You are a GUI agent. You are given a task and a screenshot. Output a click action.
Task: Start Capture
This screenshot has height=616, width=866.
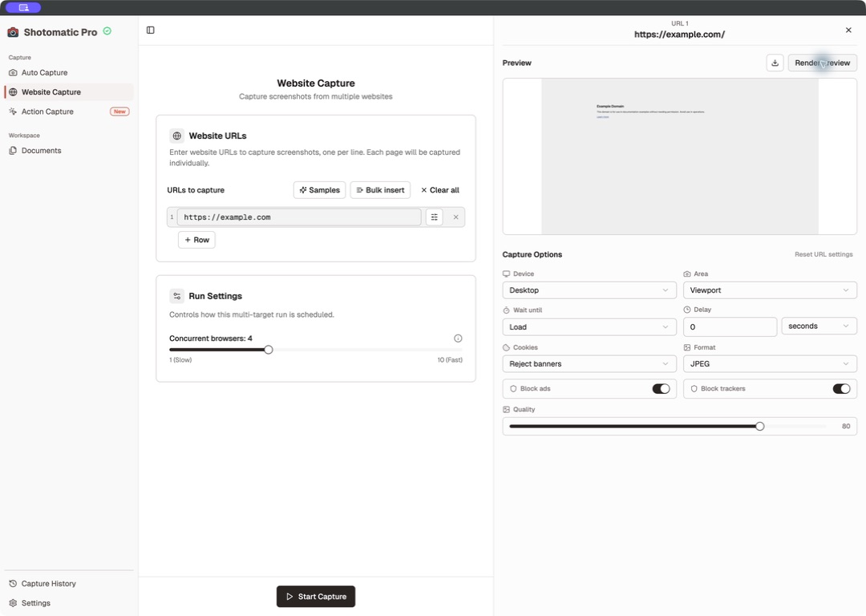pyautogui.click(x=316, y=596)
